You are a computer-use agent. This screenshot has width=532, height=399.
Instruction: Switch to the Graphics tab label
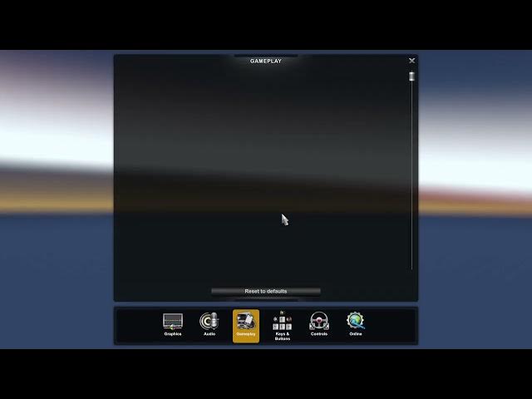click(x=173, y=334)
